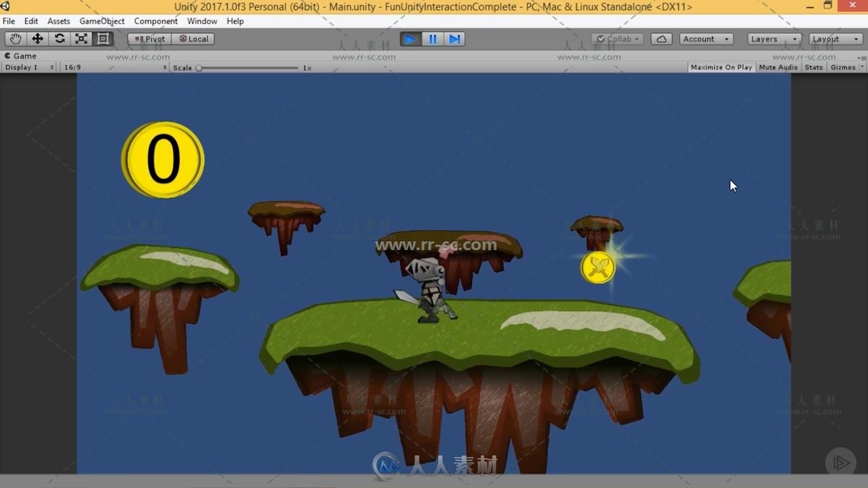Viewport: 868px width, 488px height.
Task: Open the Edit menu
Action: coord(31,21)
